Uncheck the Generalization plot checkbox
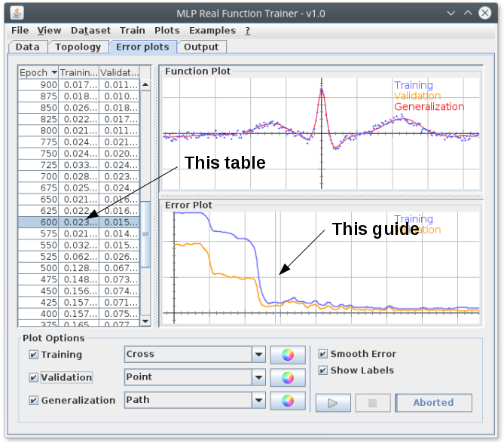504x442 pixels. [x=33, y=401]
